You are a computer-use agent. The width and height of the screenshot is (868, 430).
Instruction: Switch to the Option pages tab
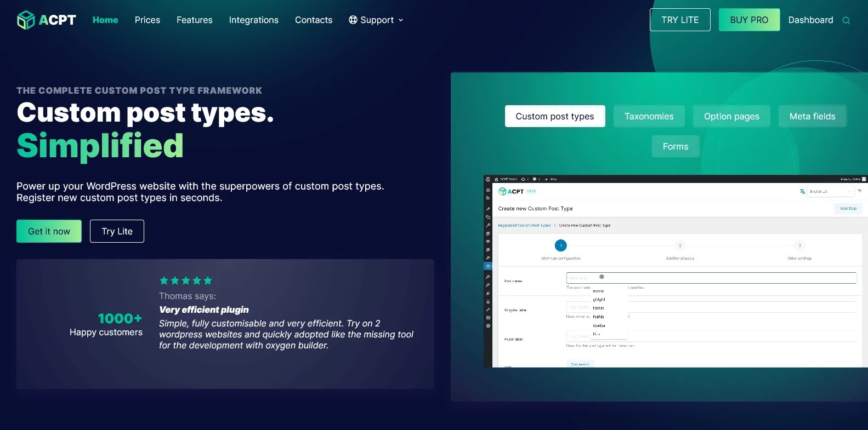[731, 116]
